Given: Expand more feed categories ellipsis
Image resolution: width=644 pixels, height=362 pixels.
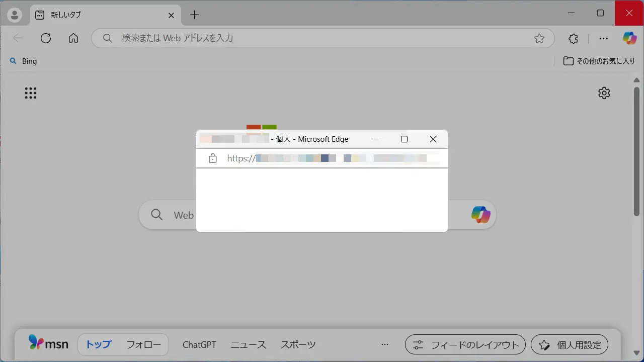Looking at the screenshot, I should (x=385, y=345).
